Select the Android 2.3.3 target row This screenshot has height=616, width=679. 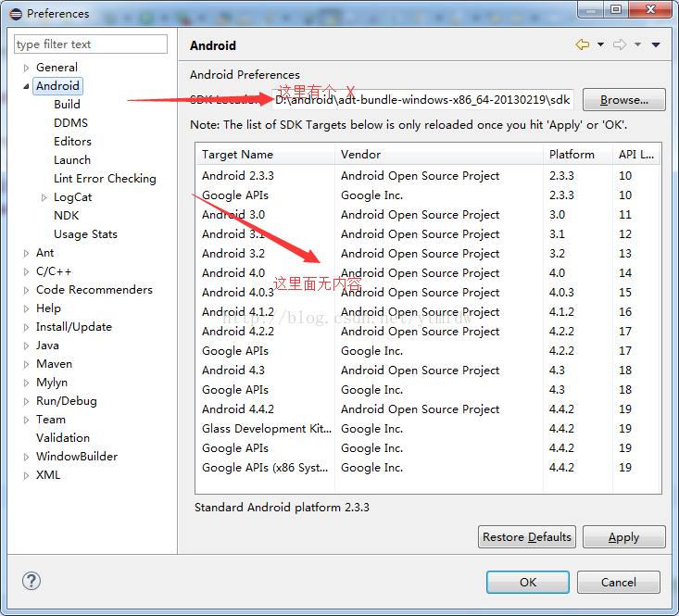click(x=428, y=176)
